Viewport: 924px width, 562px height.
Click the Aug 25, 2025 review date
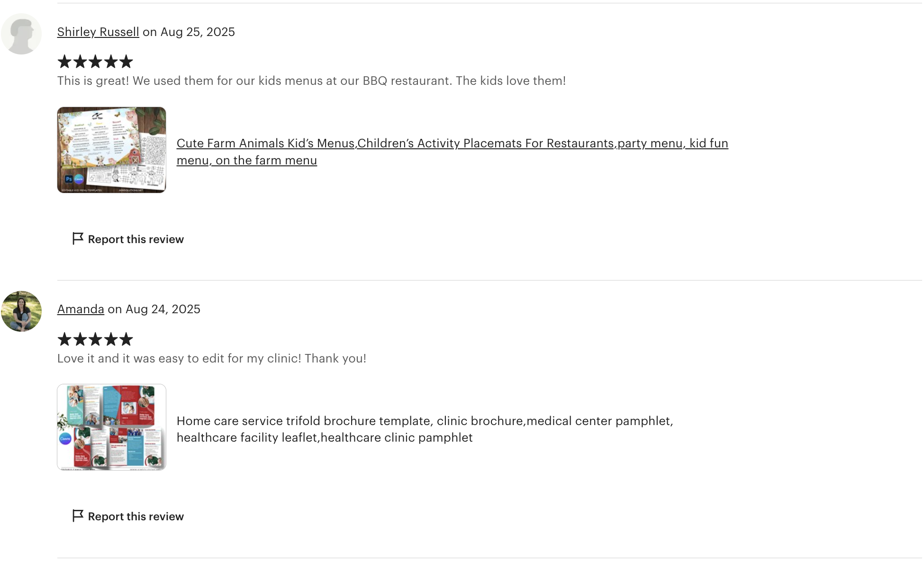(x=198, y=32)
